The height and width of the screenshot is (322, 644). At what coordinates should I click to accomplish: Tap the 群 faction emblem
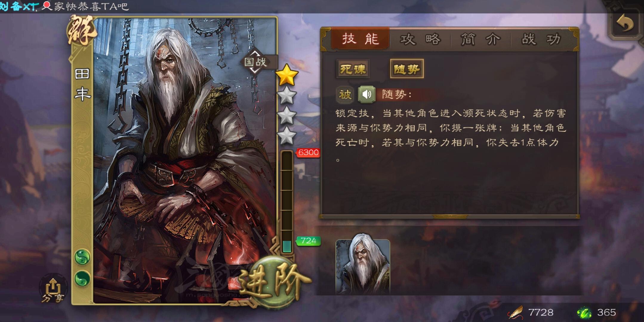click(x=81, y=30)
